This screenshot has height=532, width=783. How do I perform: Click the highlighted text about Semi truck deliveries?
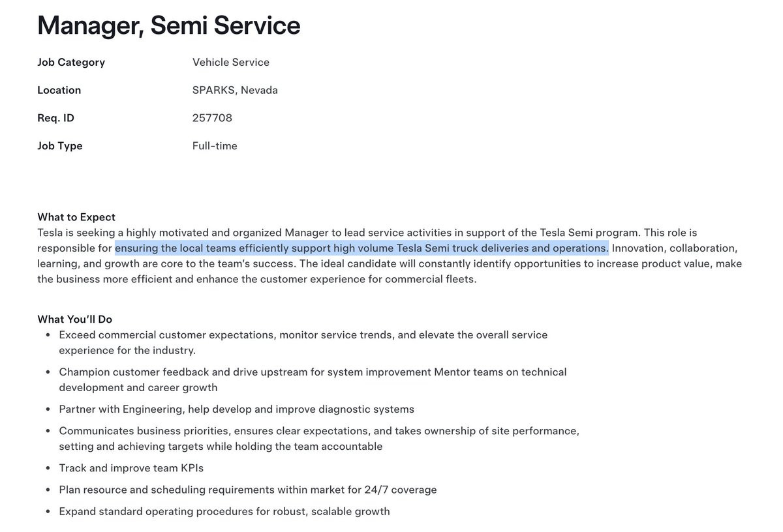[361, 248]
